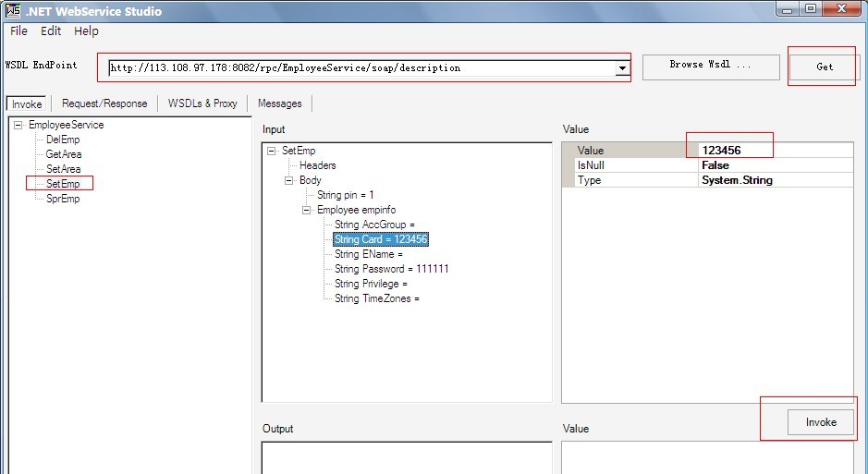Open the Help menu
This screenshot has height=474, width=868.
click(86, 30)
